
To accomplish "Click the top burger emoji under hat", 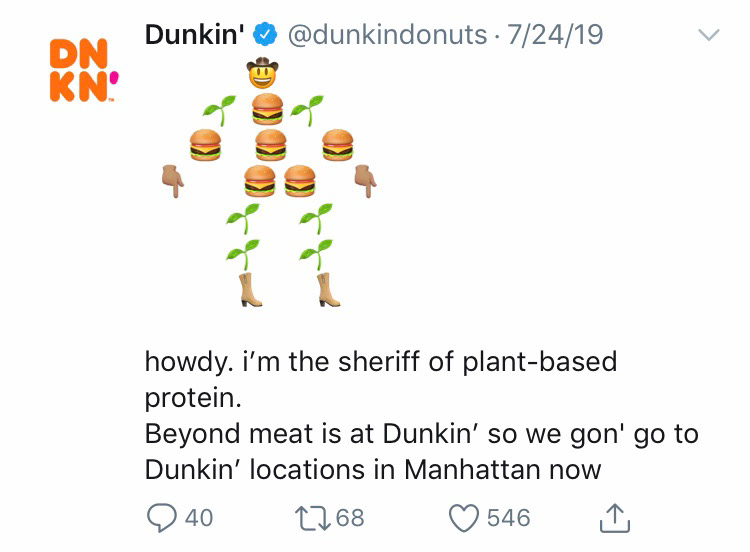I will pos(267,109).
